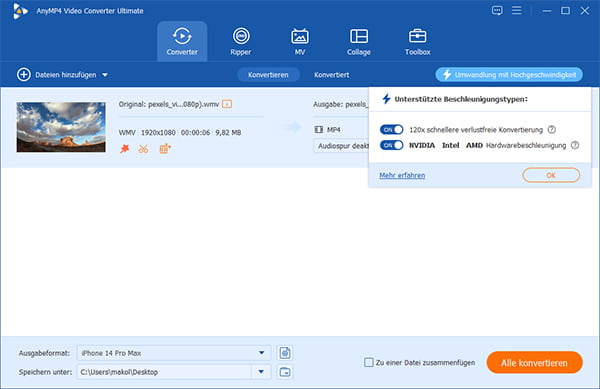Viewport: 600px width, 389px height.
Task: Switch to the Konvertiert tab
Action: pos(331,75)
